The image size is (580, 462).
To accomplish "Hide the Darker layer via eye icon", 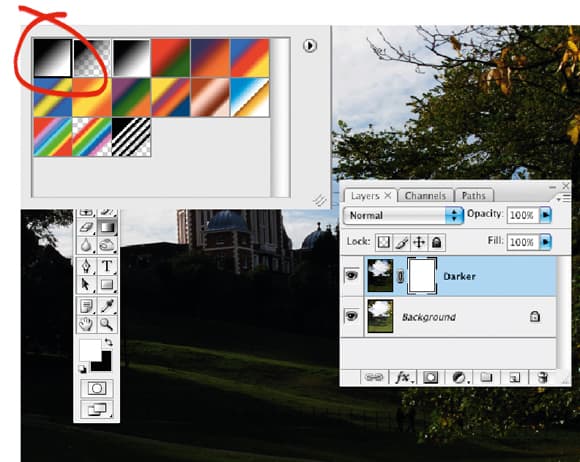I will (x=351, y=275).
